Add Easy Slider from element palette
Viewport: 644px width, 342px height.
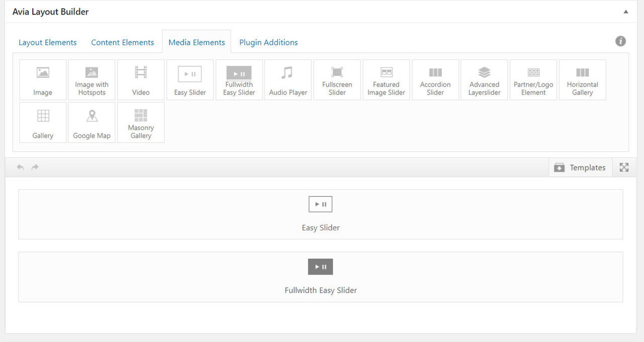tap(190, 80)
